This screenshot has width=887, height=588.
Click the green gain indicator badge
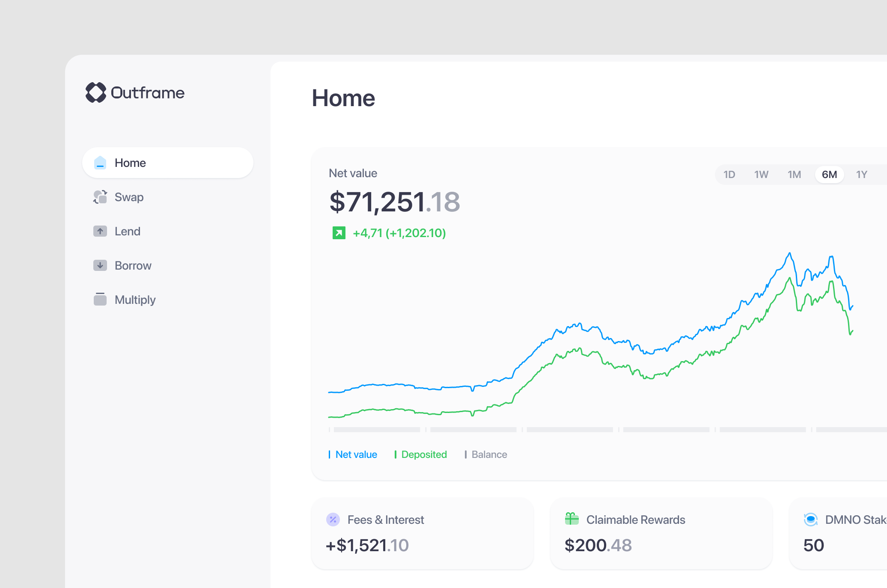339,233
